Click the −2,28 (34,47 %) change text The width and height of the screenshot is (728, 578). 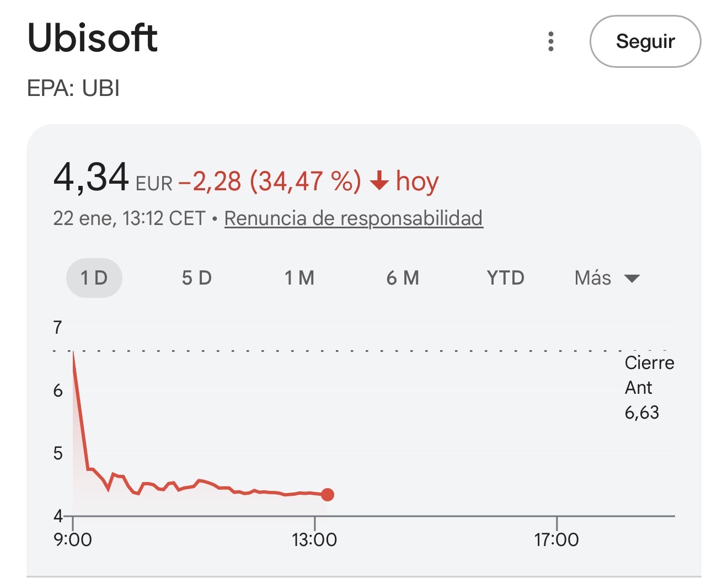coord(270,181)
